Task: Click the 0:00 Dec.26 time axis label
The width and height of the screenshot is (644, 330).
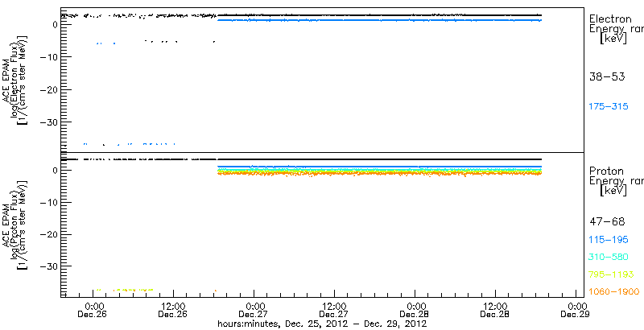Action: [93, 311]
